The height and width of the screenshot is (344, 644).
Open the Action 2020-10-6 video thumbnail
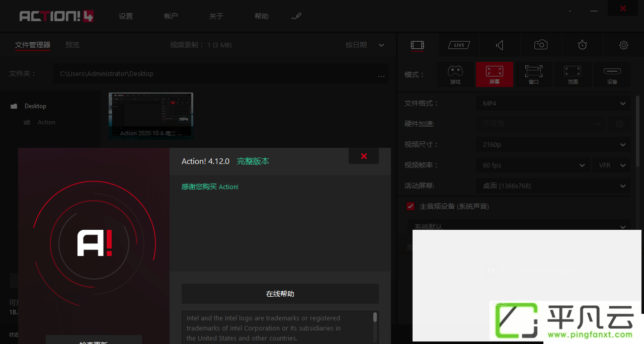coord(150,116)
